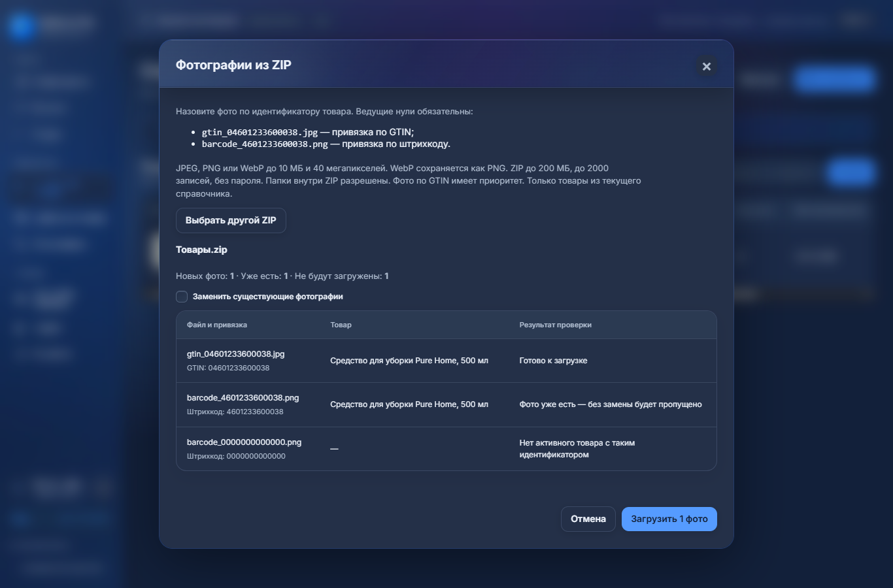Click the «Штрихкод: 0000000000000» binding label
The width and height of the screenshot is (893, 588).
point(236,456)
